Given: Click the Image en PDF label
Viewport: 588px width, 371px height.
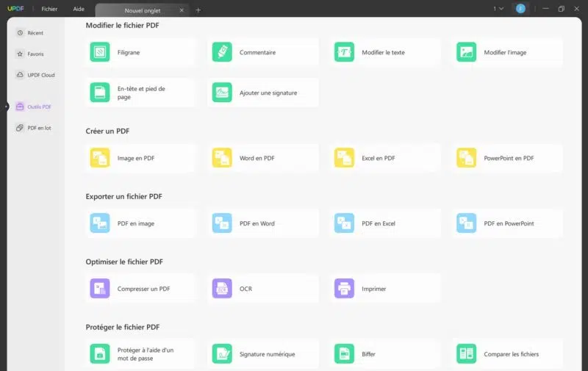Looking at the screenshot, I should (x=136, y=158).
